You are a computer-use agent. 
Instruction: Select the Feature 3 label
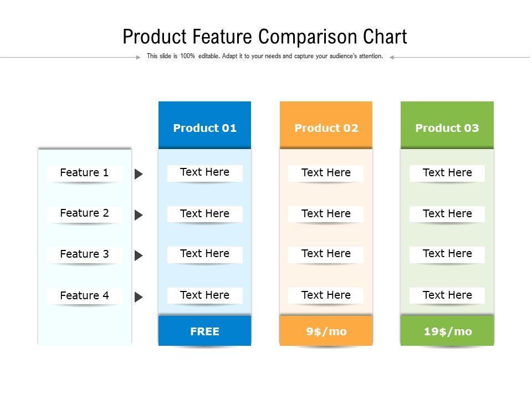coord(84,254)
